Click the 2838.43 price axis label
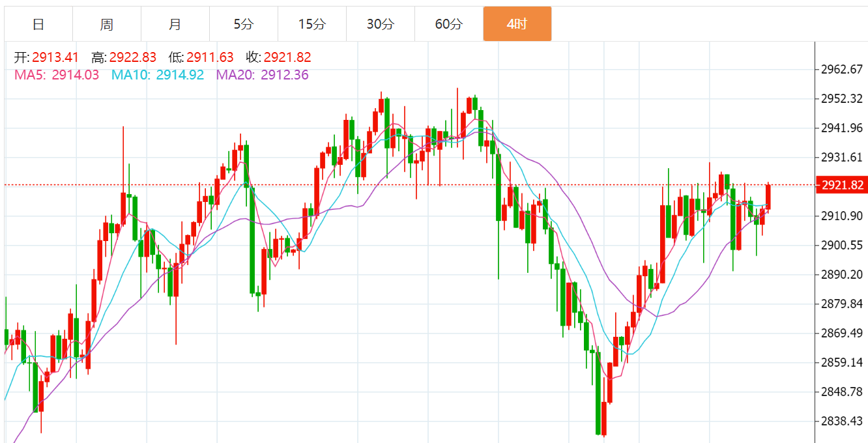This screenshot has height=443, width=868. pyautogui.click(x=843, y=421)
